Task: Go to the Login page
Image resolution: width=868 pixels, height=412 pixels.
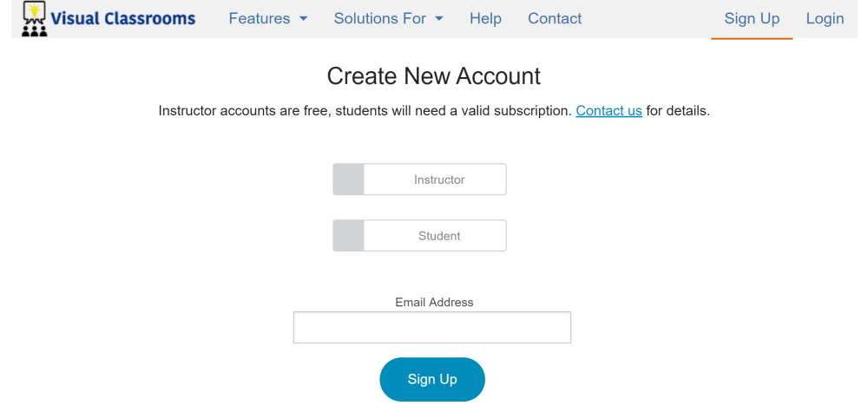Action: [825, 18]
